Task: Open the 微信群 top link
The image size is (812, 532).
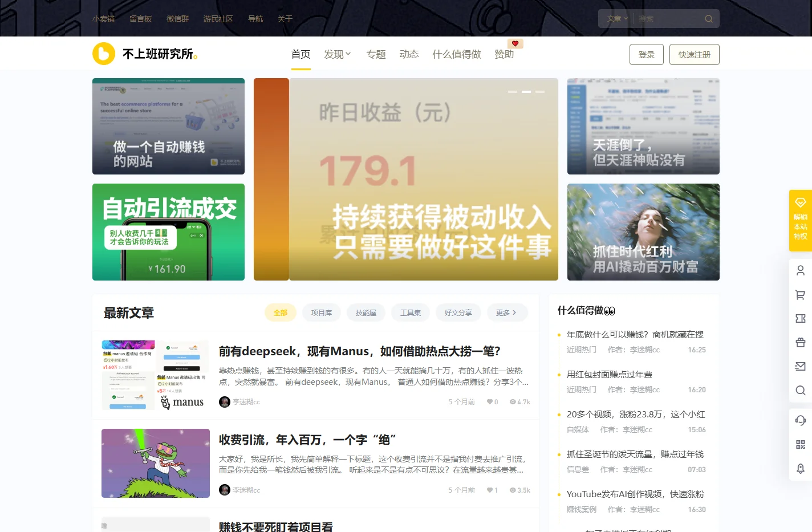Action: pos(178,19)
